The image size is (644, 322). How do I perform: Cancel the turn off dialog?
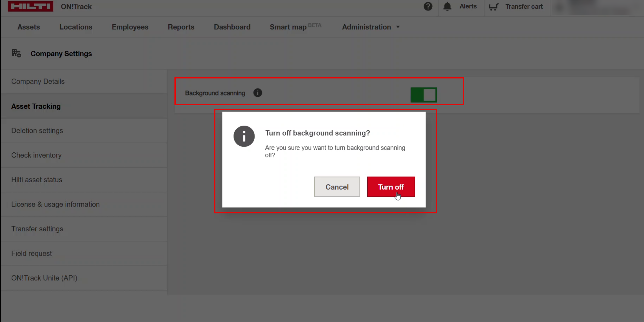pyautogui.click(x=337, y=187)
